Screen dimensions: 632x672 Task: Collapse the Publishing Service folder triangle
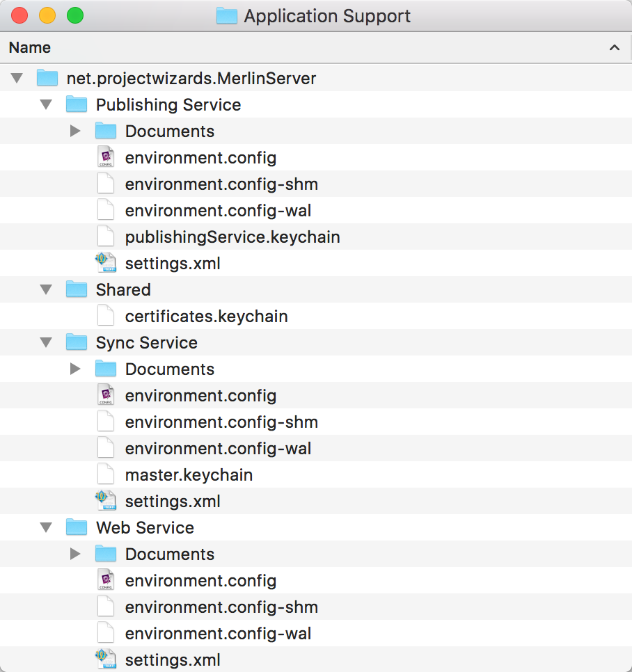(46, 104)
